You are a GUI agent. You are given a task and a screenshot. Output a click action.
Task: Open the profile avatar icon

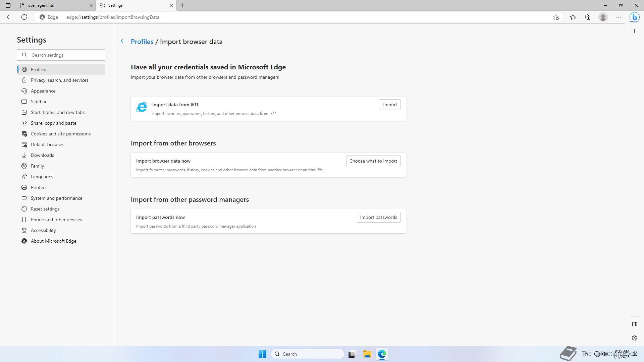(x=603, y=17)
